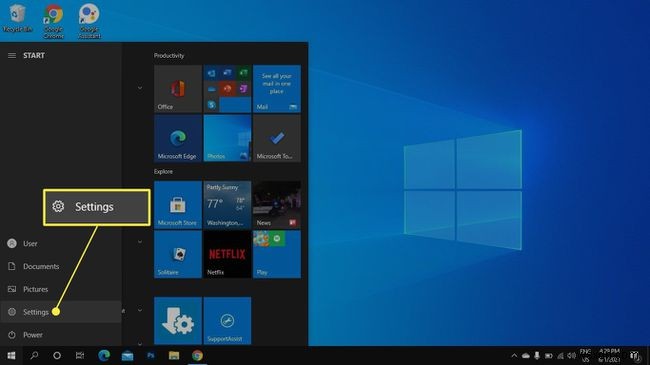Open the Office tile

(x=178, y=89)
